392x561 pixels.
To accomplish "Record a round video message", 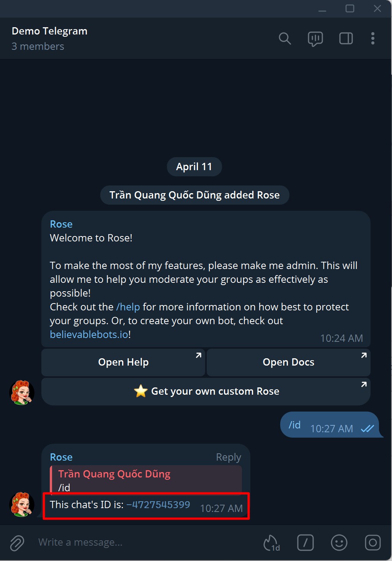I will tap(372, 543).
